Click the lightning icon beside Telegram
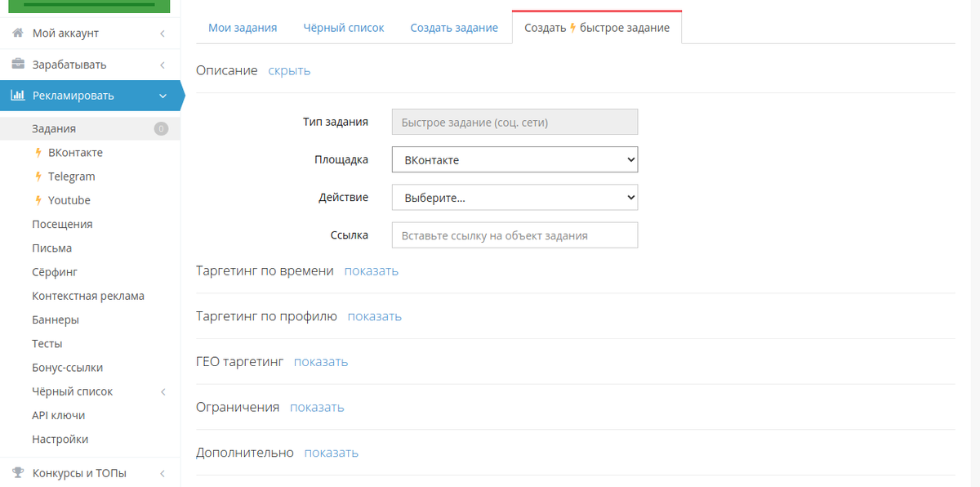980x487 pixels. 38,176
